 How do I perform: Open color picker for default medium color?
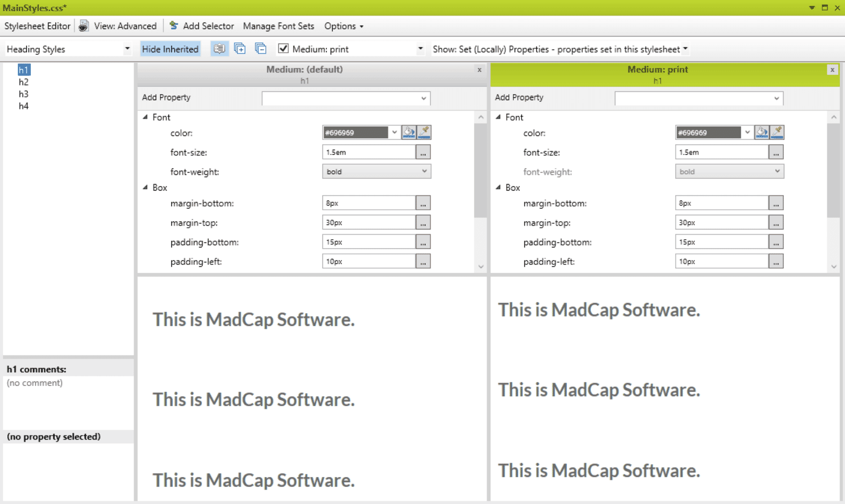(409, 132)
